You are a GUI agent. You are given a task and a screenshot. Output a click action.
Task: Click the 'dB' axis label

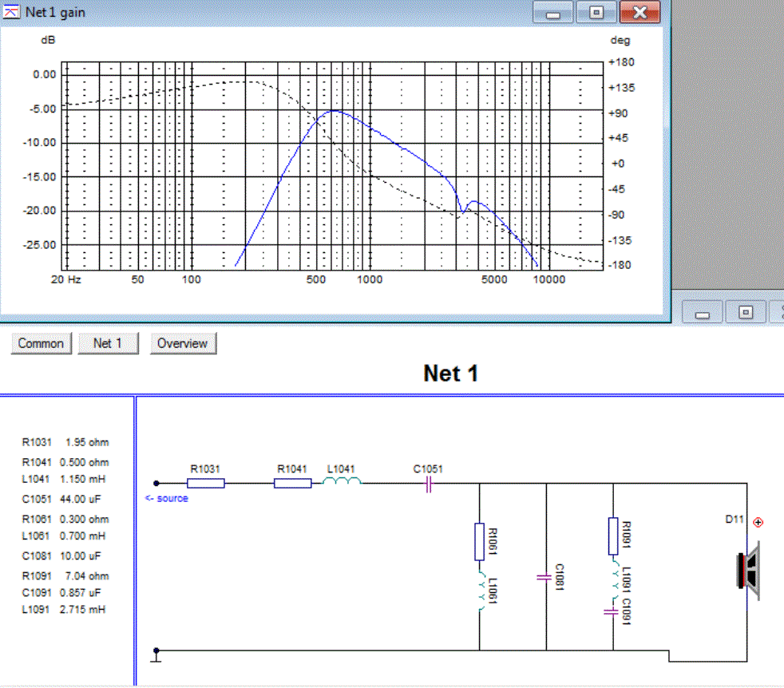pyautogui.click(x=48, y=40)
